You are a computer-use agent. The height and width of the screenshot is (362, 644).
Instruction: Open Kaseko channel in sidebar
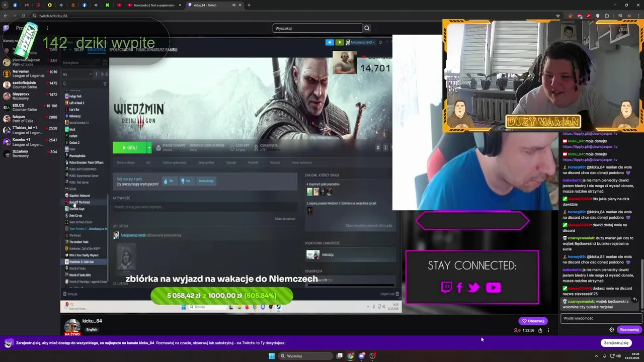30,141
